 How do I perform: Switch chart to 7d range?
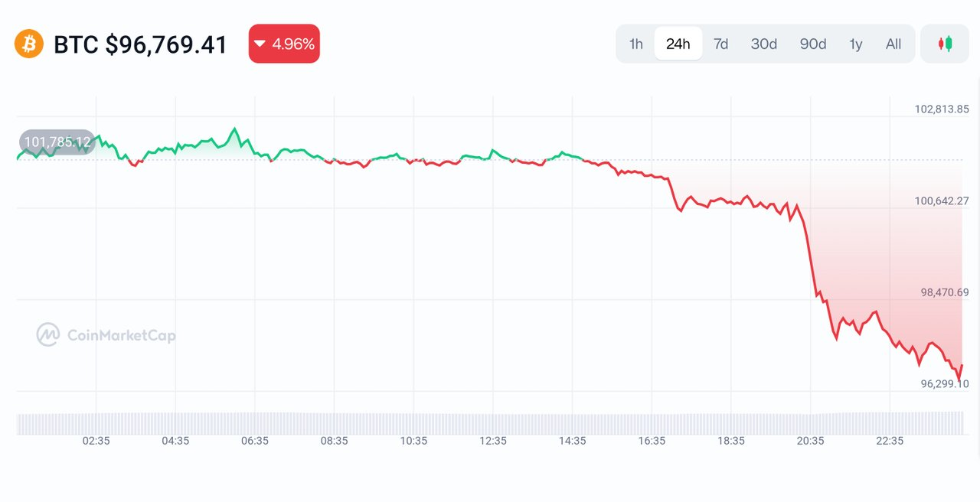[720, 44]
